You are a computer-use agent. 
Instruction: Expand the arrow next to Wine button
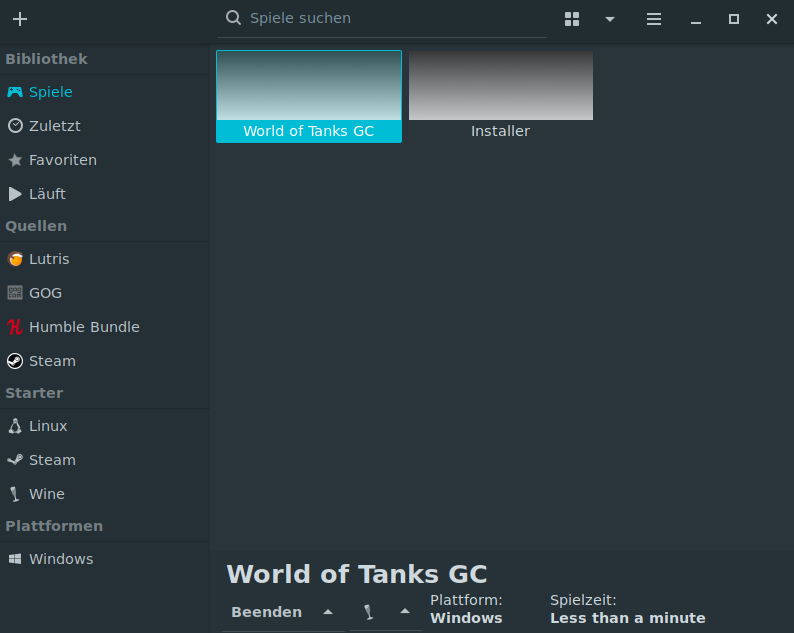(x=405, y=612)
